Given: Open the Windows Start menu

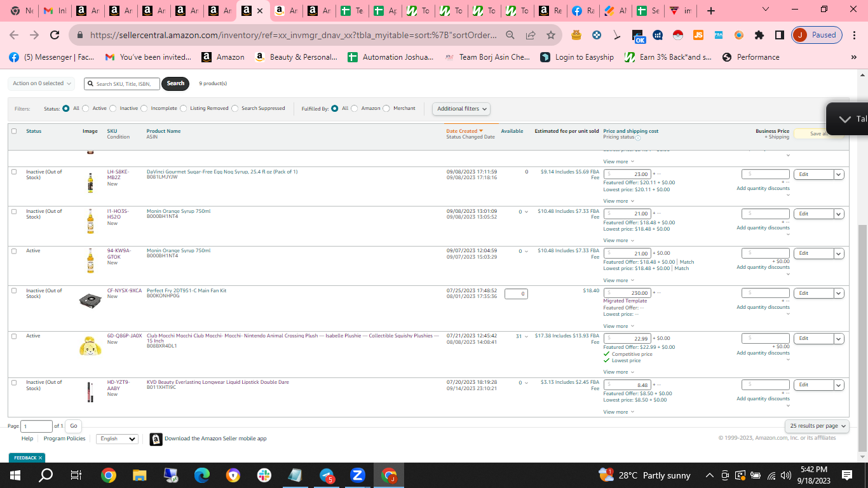Looking at the screenshot, I should (x=15, y=475).
